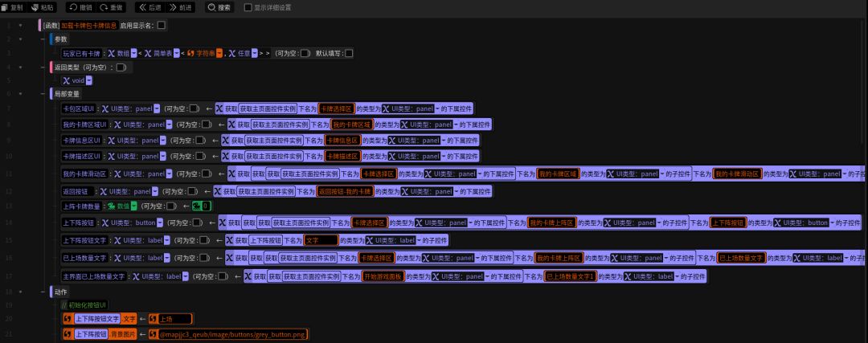The height and width of the screenshot is (343, 868).
Task: Open the 简单表 type dropdown
Action: [177, 54]
